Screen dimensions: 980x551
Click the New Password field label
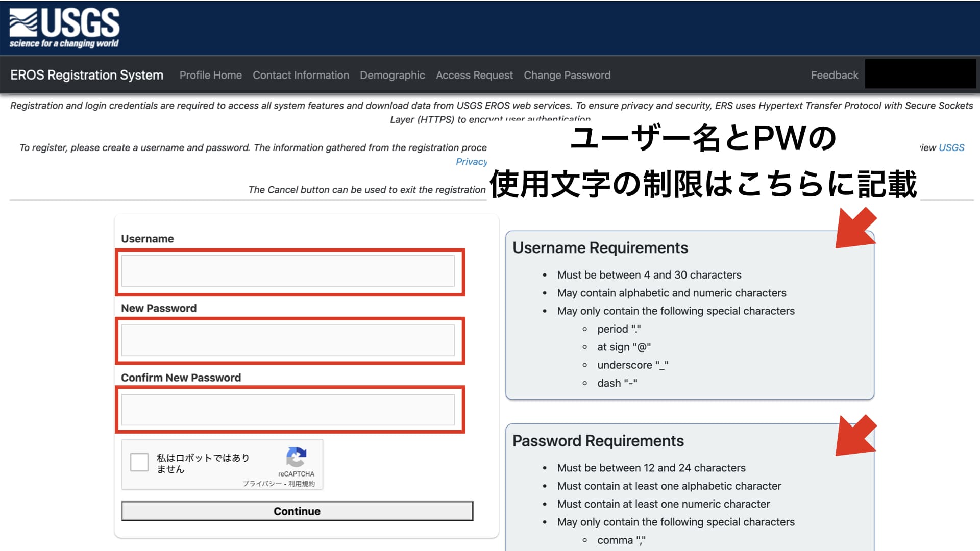pos(159,308)
